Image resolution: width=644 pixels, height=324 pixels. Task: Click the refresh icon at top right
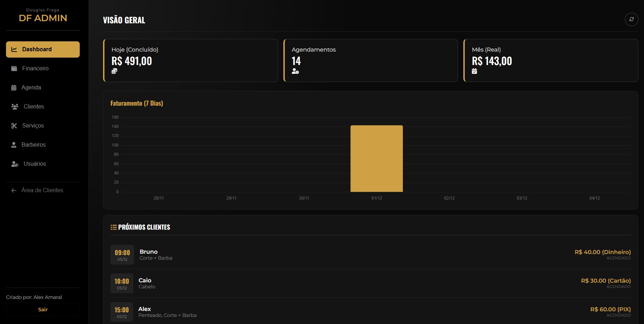(x=631, y=19)
